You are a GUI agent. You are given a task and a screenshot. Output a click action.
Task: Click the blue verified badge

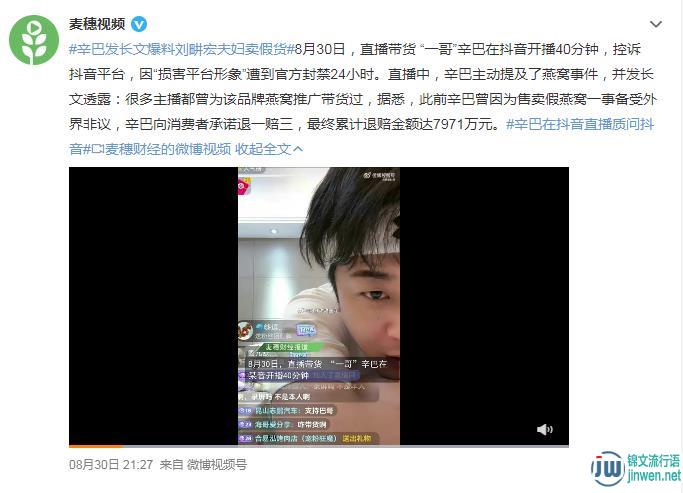coord(139,24)
